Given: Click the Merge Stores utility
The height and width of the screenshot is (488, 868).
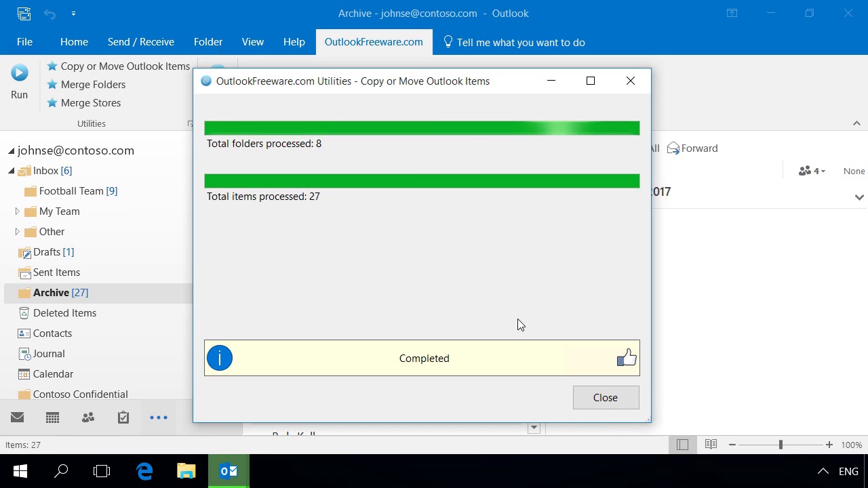Looking at the screenshot, I should [x=84, y=103].
